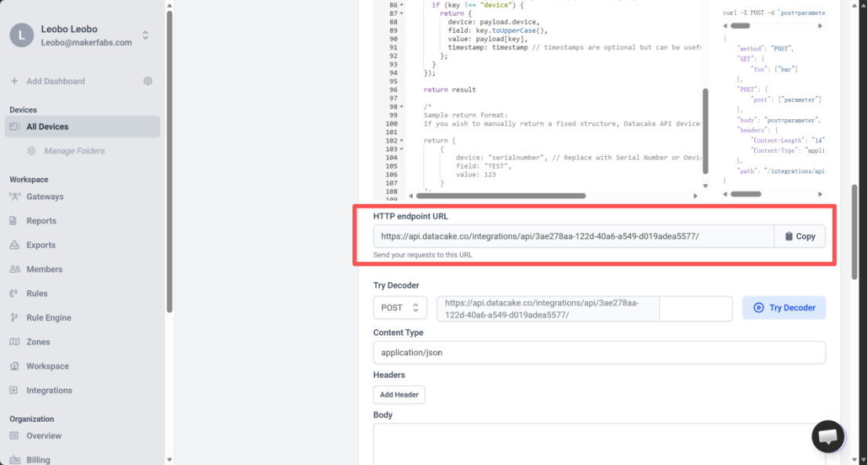The width and height of the screenshot is (868, 465).
Task: Copy the HTTP endpoint URL
Action: pyautogui.click(x=800, y=236)
